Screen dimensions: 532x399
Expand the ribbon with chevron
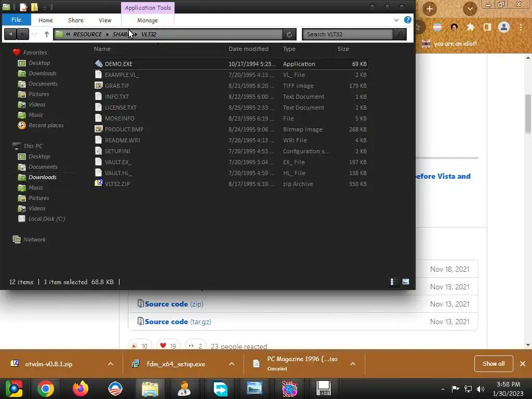(x=396, y=20)
